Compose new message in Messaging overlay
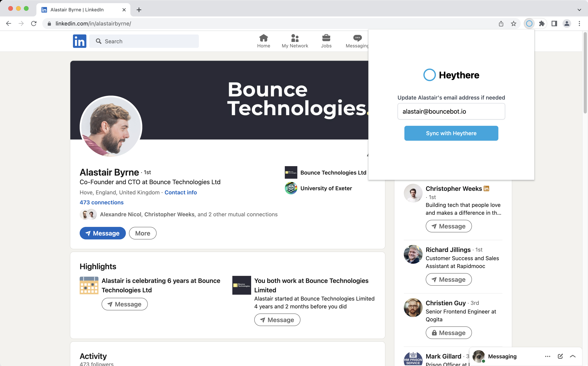This screenshot has width=588, height=366. [x=560, y=356]
